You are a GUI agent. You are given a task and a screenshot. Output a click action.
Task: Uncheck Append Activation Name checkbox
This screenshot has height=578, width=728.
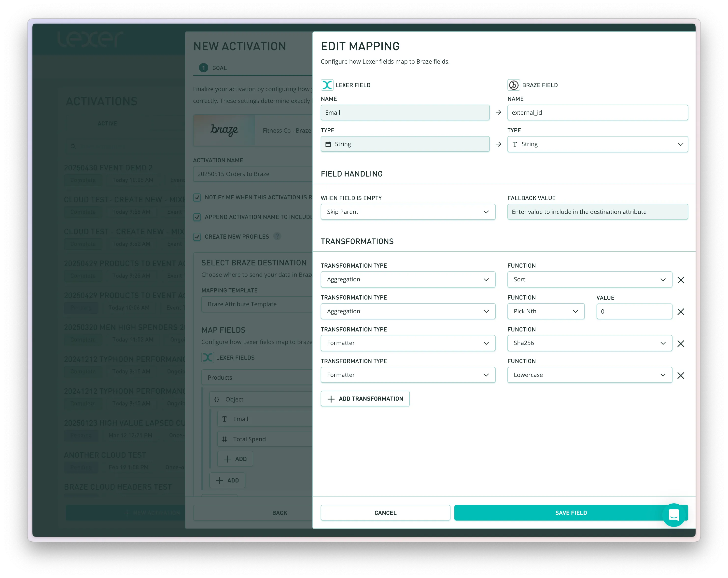[197, 217]
